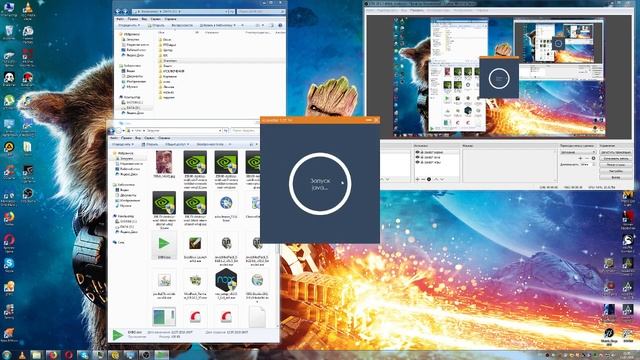Hide the third source in OBS Sources list
Screen dimensions: 640x360
[417, 162]
